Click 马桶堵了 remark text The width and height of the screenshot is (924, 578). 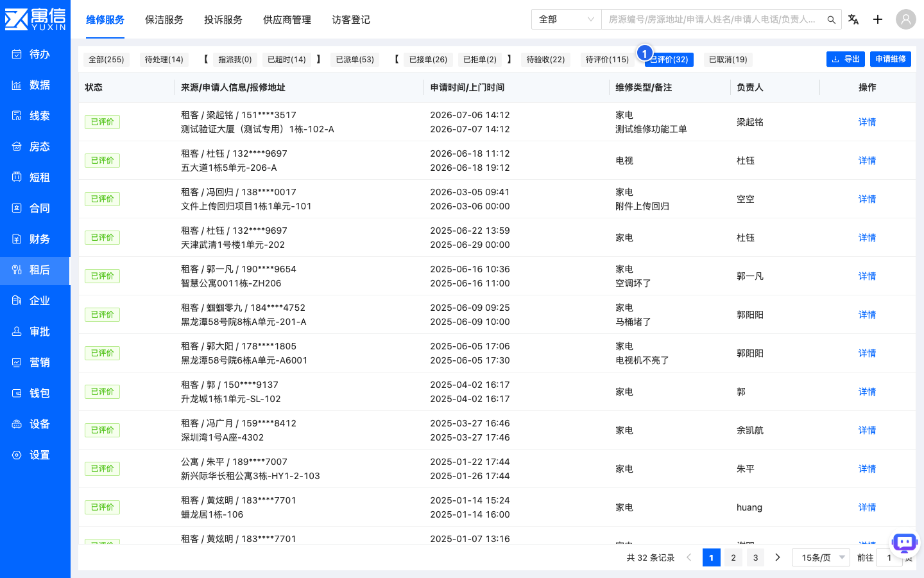633,322
